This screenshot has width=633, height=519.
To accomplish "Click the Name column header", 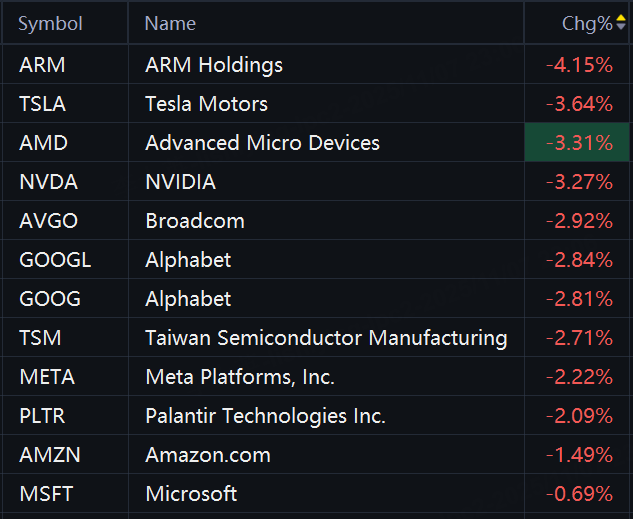I will click(170, 23).
